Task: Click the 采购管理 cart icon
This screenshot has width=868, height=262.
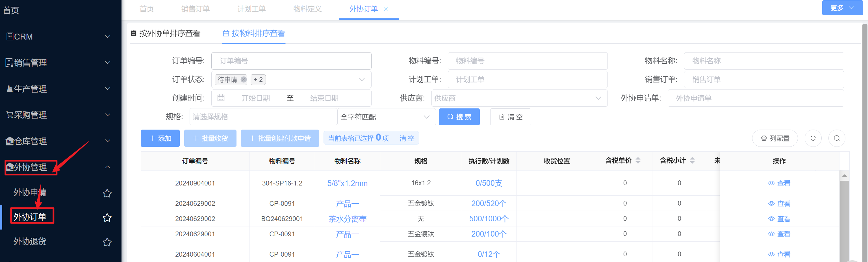Action: [10, 115]
